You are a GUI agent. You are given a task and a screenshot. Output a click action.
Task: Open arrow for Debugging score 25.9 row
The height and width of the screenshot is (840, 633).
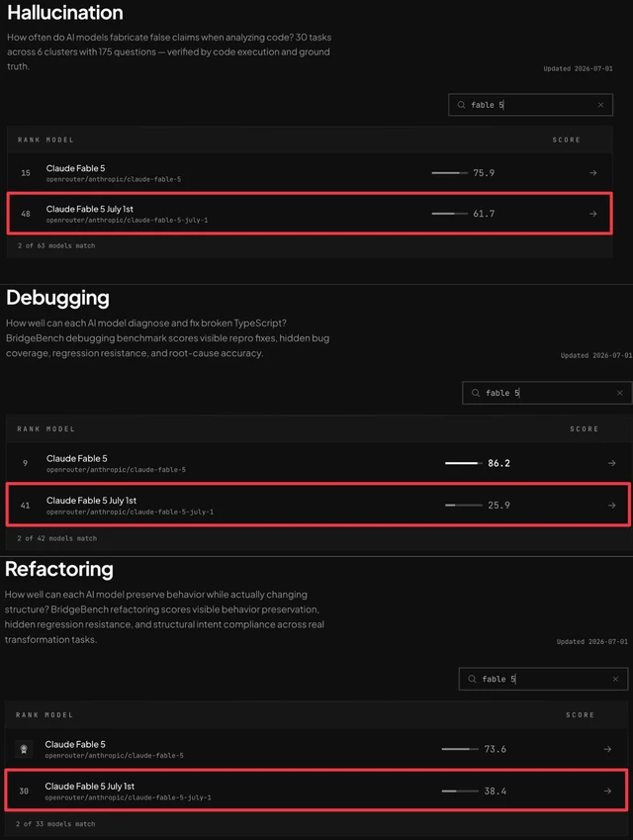tap(611, 506)
